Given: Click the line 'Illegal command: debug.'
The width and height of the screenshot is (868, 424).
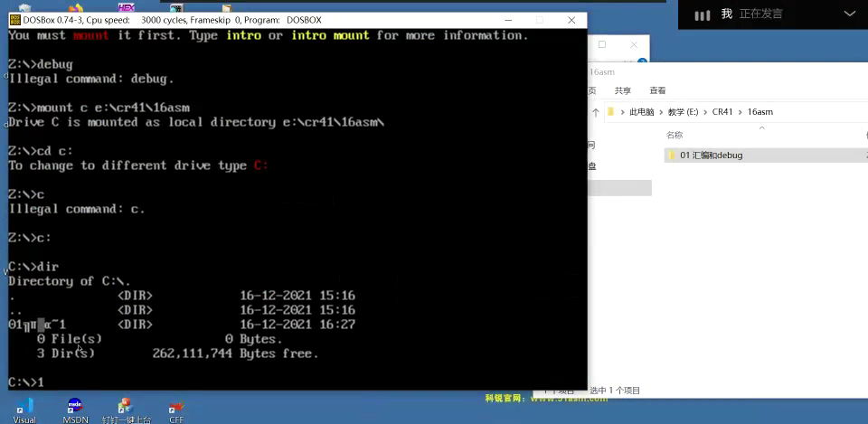Looking at the screenshot, I should [x=91, y=80].
